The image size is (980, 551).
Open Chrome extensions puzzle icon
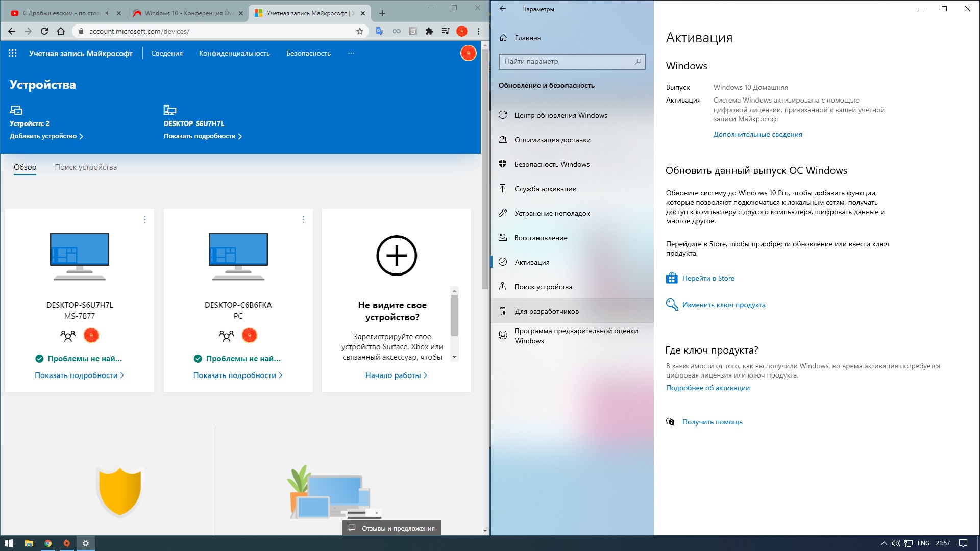click(x=429, y=31)
